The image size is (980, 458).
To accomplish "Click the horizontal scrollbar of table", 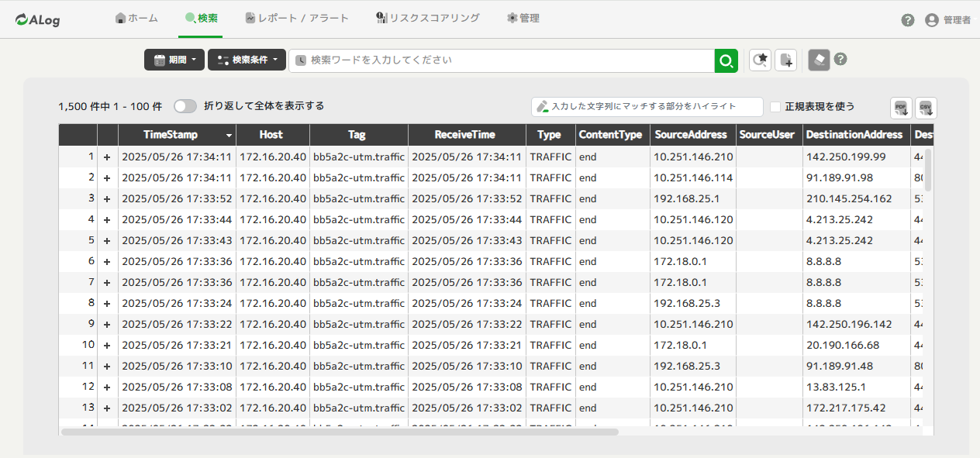I will pyautogui.click(x=340, y=432).
